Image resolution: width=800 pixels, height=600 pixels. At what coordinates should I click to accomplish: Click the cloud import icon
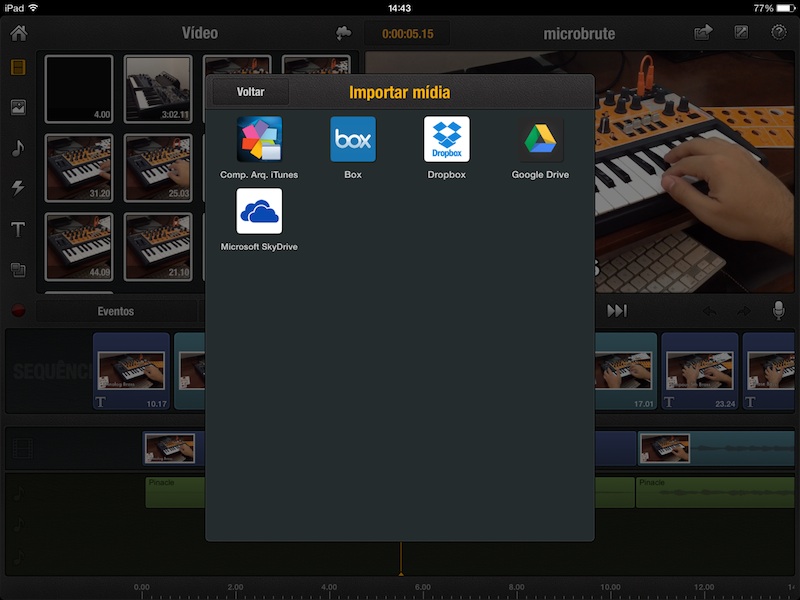(344, 34)
